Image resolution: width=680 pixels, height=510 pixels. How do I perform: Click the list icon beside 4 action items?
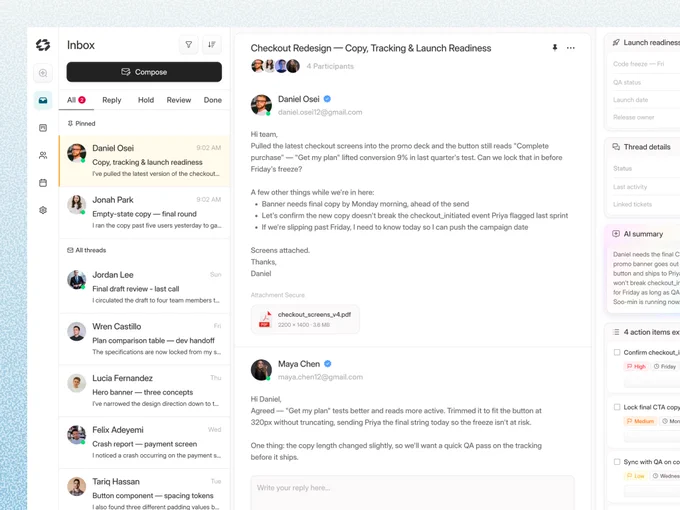616,332
